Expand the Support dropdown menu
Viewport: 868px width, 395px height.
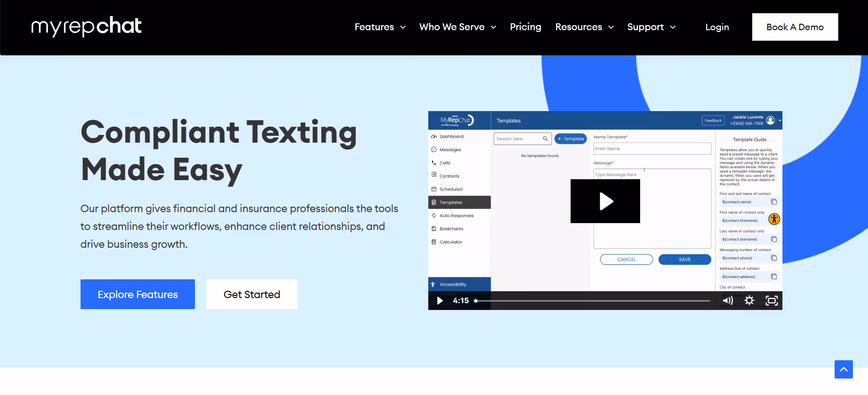(651, 27)
